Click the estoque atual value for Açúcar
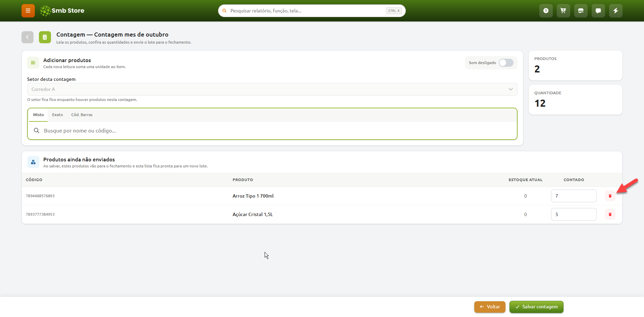The width and height of the screenshot is (644, 317). pyautogui.click(x=526, y=214)
